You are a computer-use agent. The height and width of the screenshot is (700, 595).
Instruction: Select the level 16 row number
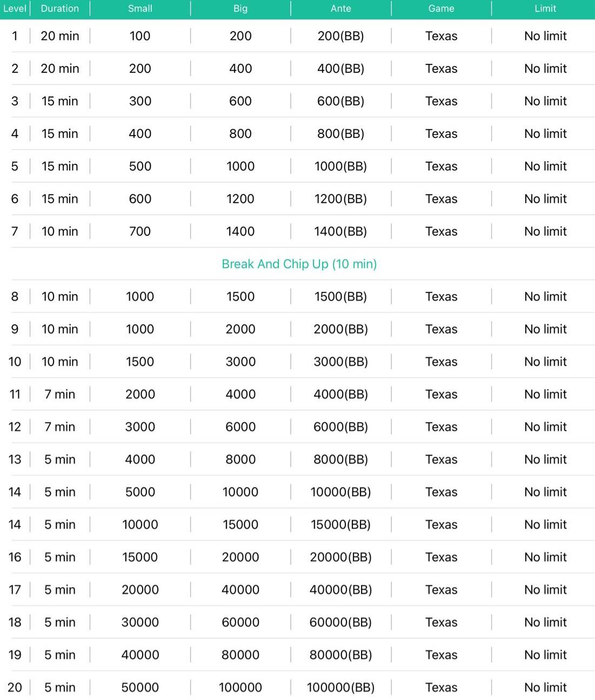click(x=15, y=557)
